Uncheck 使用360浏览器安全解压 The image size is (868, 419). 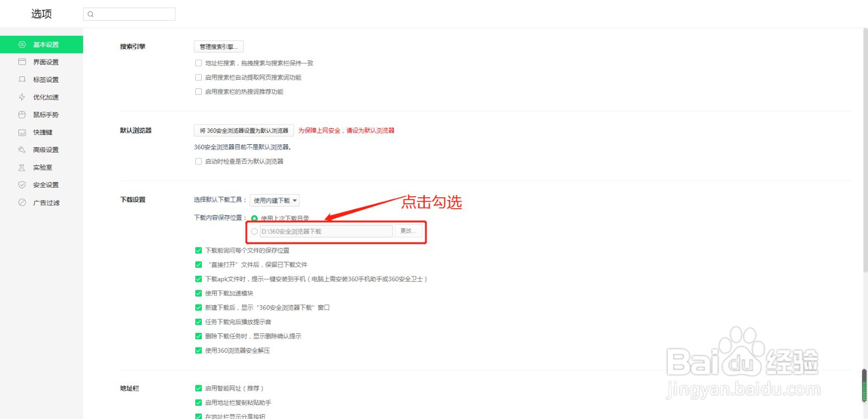(x=199, y=350)
